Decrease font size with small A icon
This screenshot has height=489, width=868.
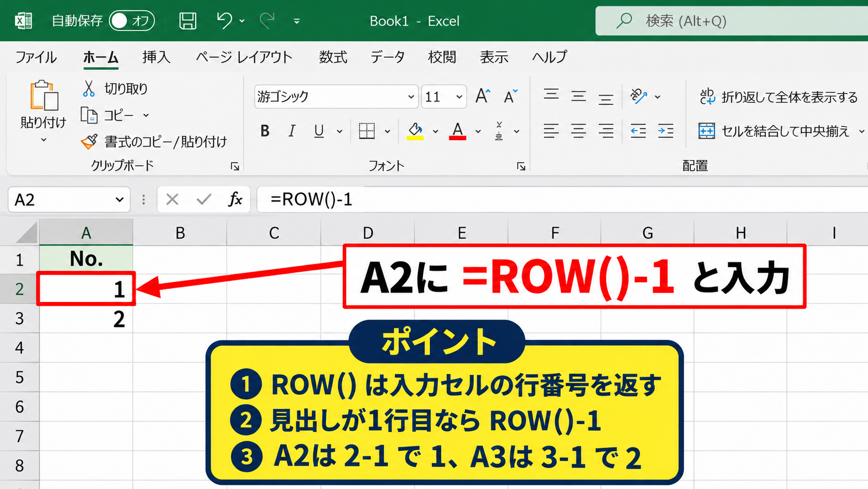tap(511, 96)
